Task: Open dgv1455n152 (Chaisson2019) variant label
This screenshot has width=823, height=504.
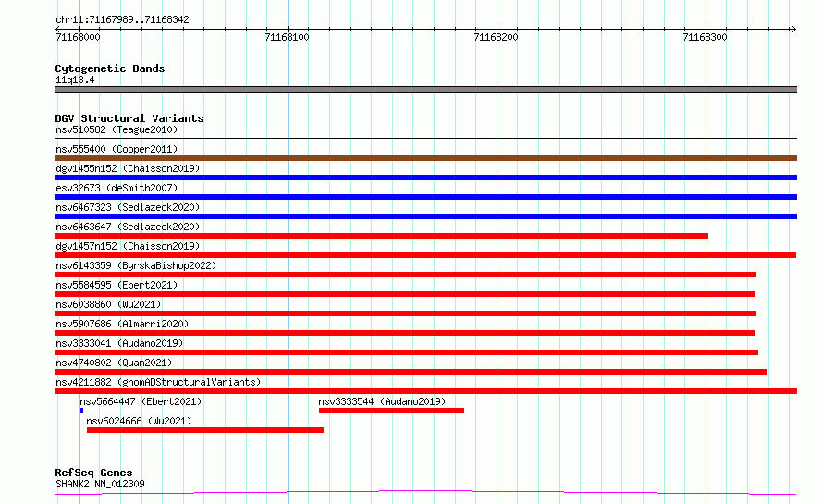Action: 128,168
